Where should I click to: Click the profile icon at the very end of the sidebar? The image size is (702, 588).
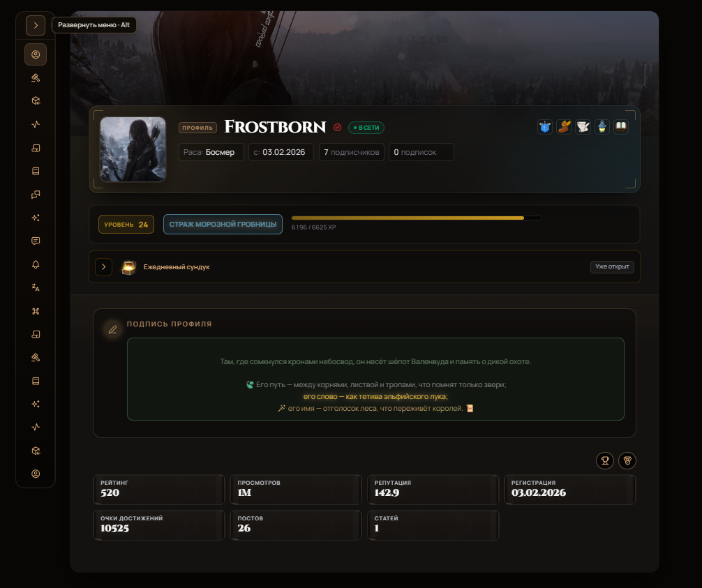[x=36, y=474]
